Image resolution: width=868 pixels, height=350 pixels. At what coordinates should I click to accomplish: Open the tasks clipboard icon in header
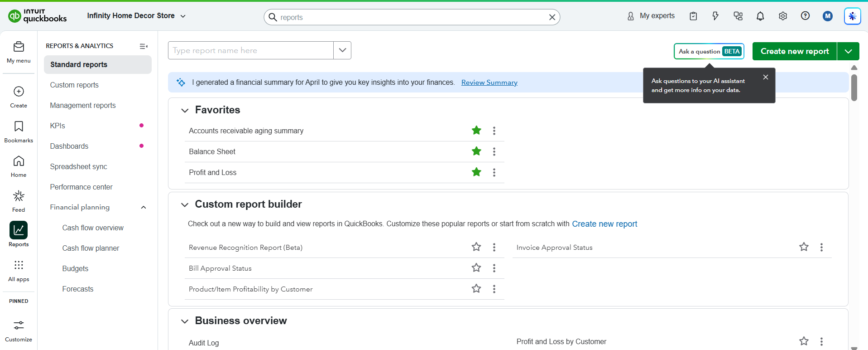click(x=693, y=16)
